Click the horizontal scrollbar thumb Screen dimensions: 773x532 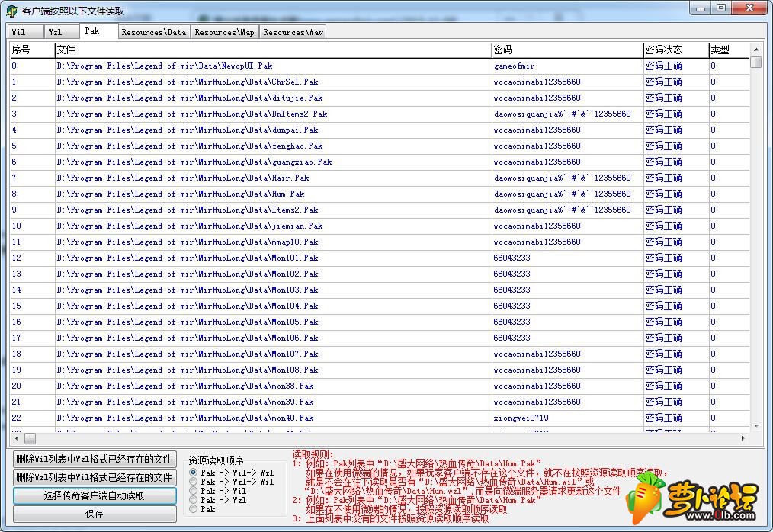click(30, 438)
